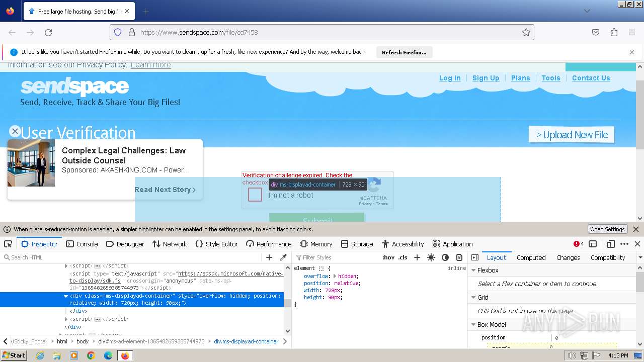
Task: Collapse the Box Model section
Action: pos(473,325)
